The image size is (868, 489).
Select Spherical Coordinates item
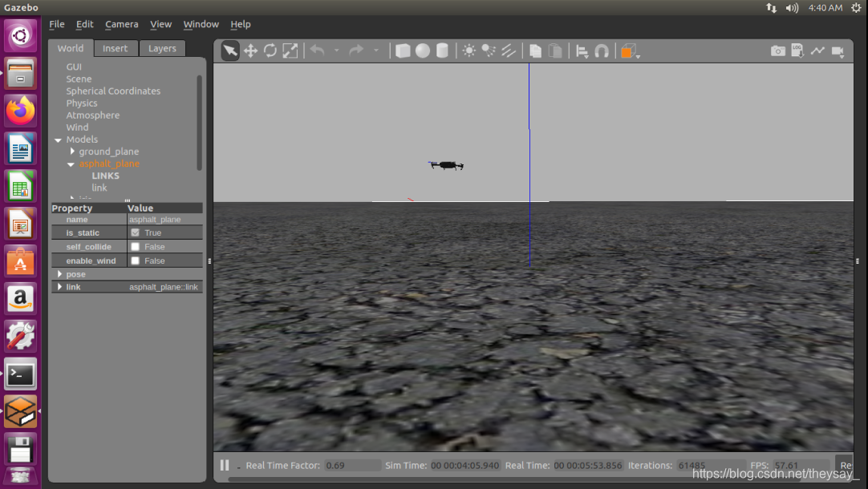click(x=113, y=91)
